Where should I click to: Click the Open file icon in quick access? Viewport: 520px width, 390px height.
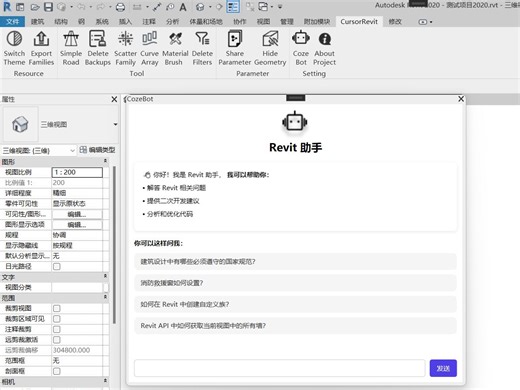coord(35,7)
